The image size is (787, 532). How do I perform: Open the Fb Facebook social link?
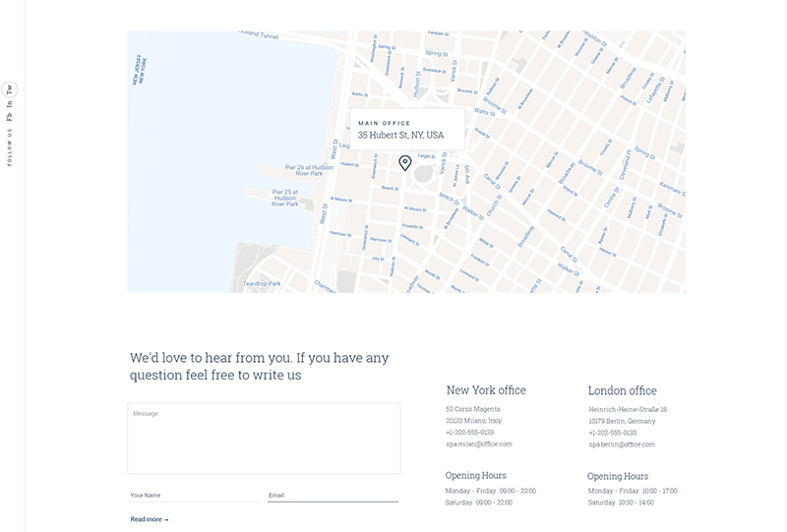tap(10, 117)
